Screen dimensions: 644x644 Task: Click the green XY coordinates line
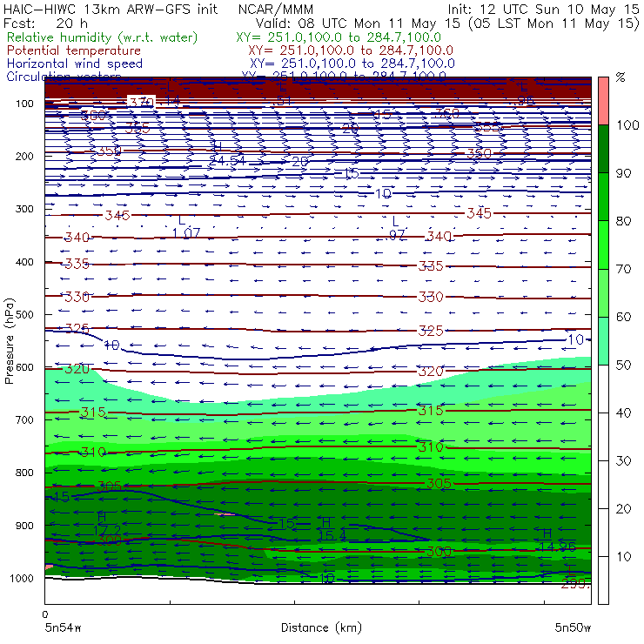(339, 37)
